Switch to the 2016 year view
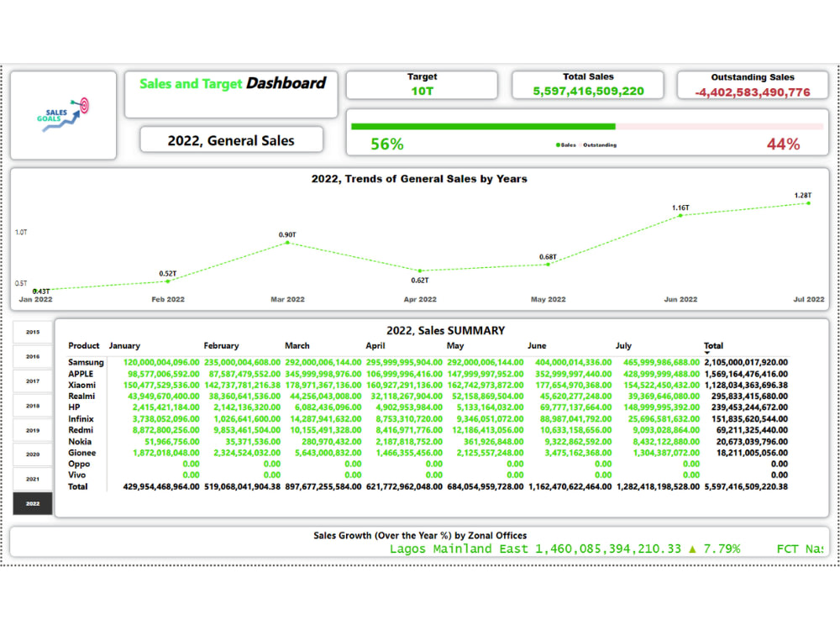Screen dimensions: 840x630 pyautogui.click(x=32, y=356)
